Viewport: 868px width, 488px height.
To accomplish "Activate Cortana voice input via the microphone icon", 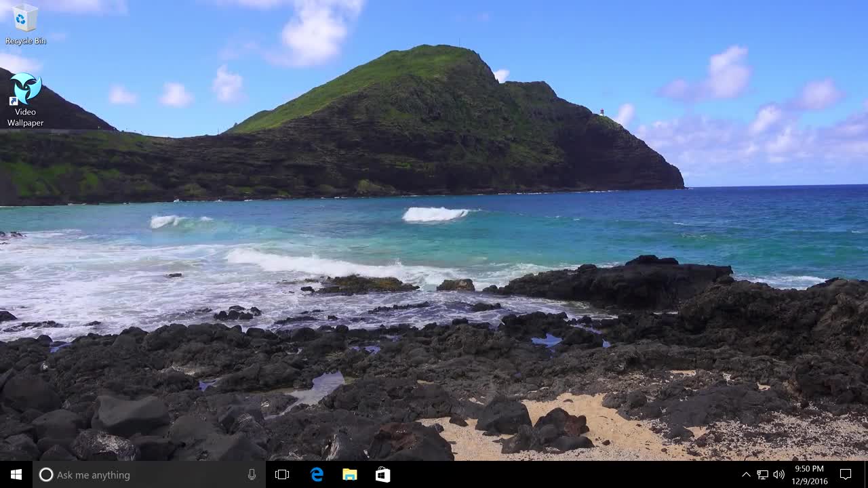I will tap(252, 474).
